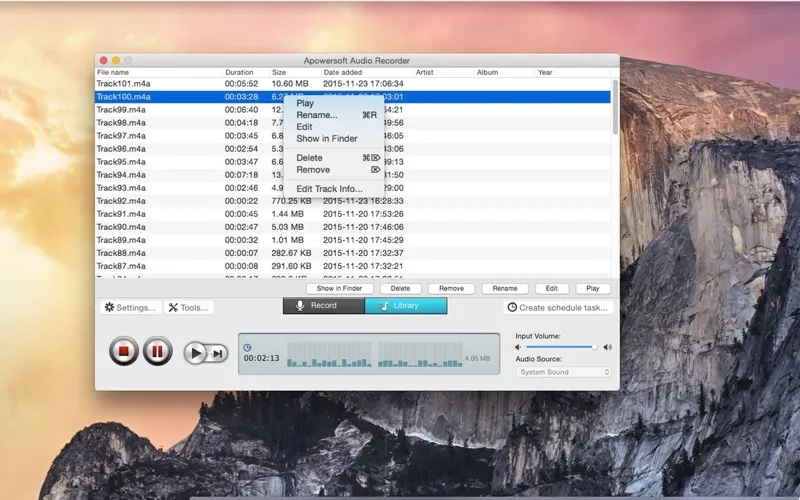
Task: Click the Delete button below the track list
Action: (x=400, y=288)
